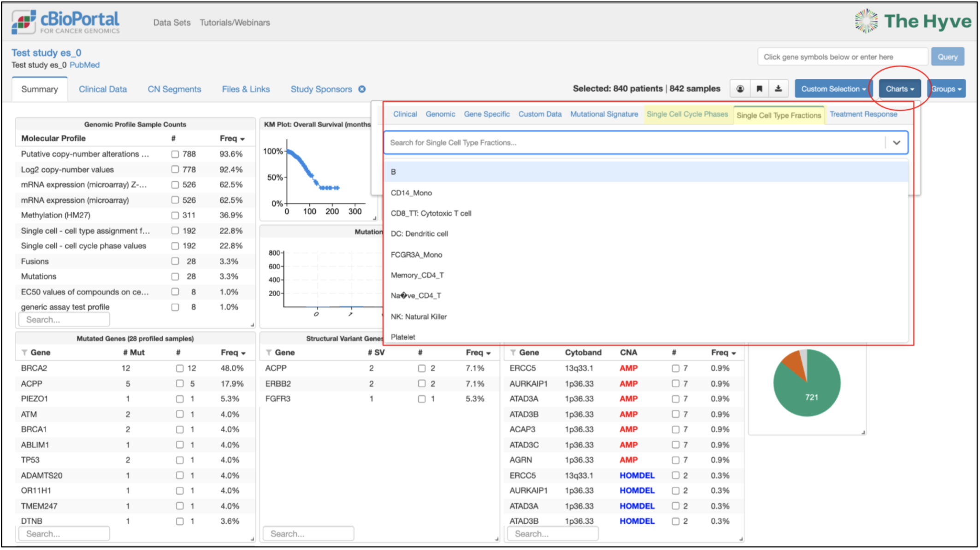Select the ERBB2 structural variant checkbox

[x=422, y=384]
